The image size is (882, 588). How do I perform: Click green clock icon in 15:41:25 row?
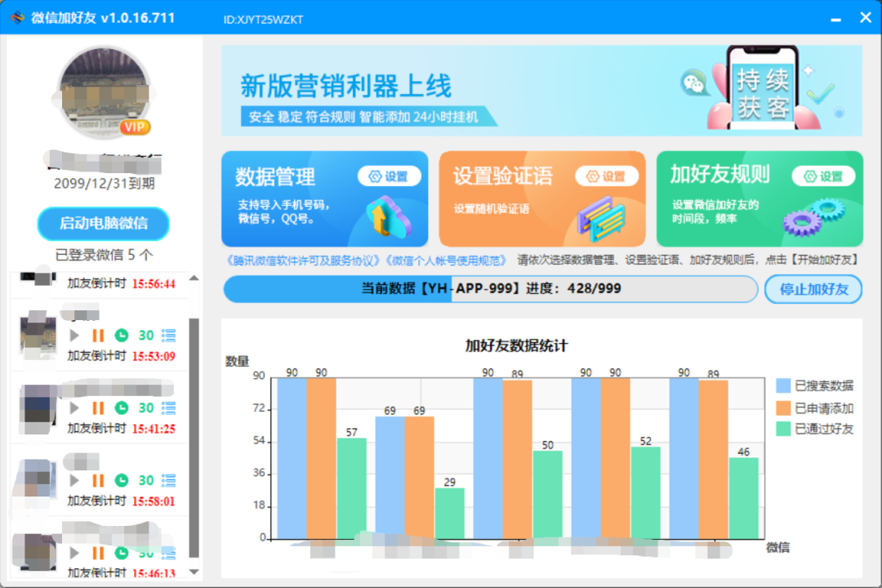[x=122, y=408]
